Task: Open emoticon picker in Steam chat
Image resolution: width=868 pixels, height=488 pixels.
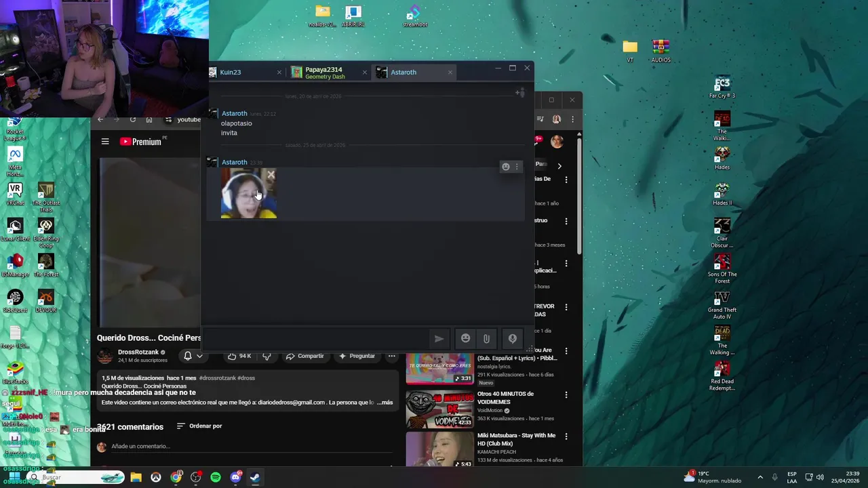Action: [465, 339]
